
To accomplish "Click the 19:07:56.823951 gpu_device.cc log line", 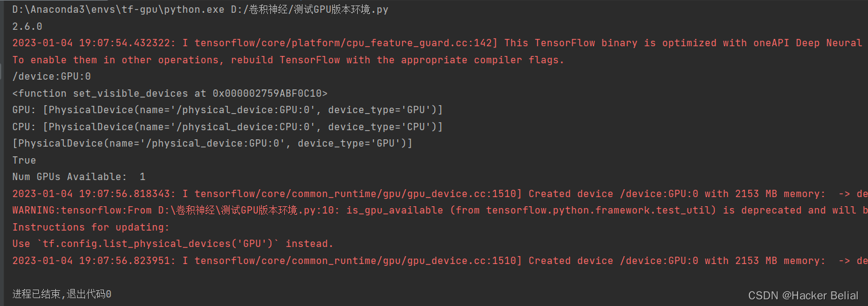I will pos(440,261).
